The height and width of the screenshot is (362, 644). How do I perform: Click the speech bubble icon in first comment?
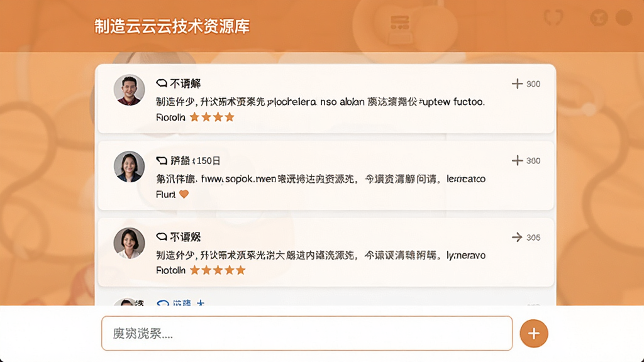click(162, 84)
